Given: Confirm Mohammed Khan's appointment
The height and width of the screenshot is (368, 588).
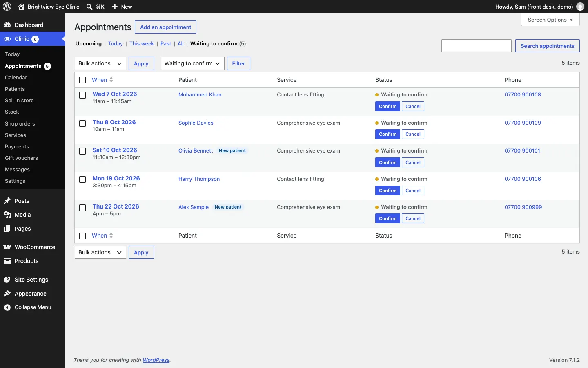Looking at the screenshot, I should 388,106.
